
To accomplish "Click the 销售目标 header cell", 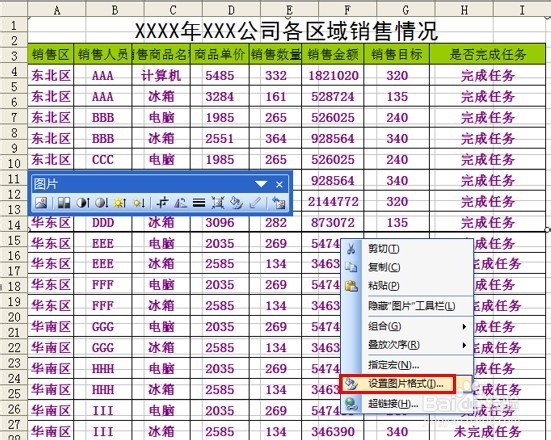I will point(397,54).
